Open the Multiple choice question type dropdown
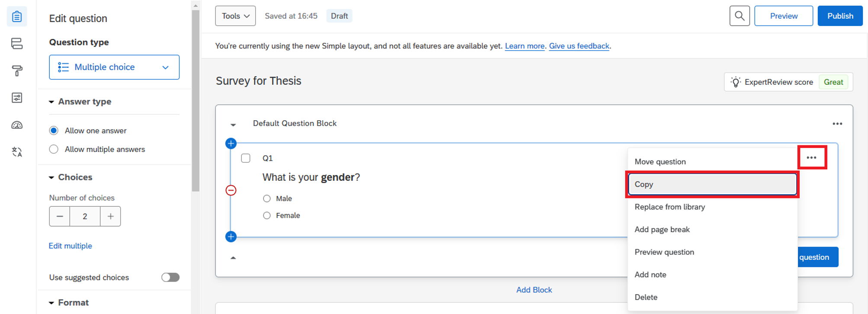 [x=114, y=67]
